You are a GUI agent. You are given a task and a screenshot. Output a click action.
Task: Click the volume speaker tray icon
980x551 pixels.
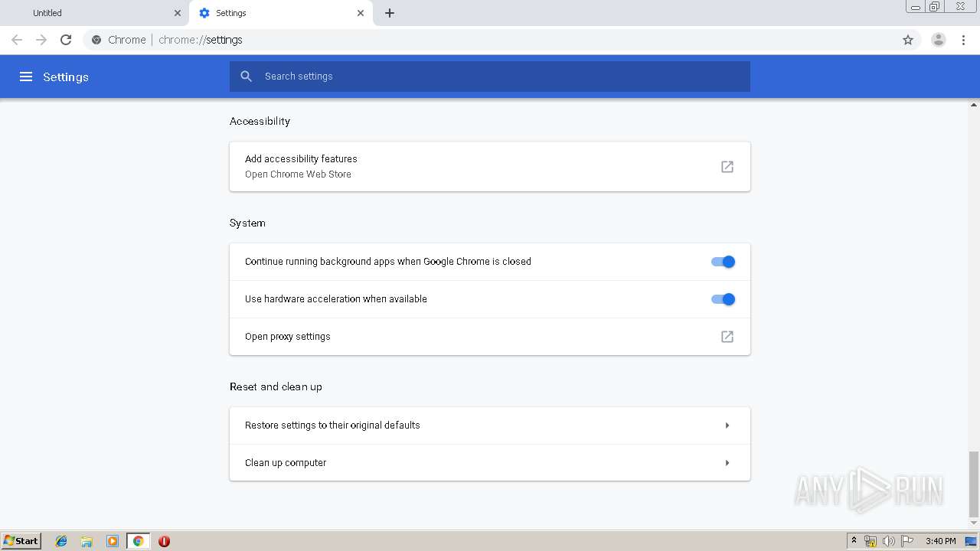(x=889, y=541)
